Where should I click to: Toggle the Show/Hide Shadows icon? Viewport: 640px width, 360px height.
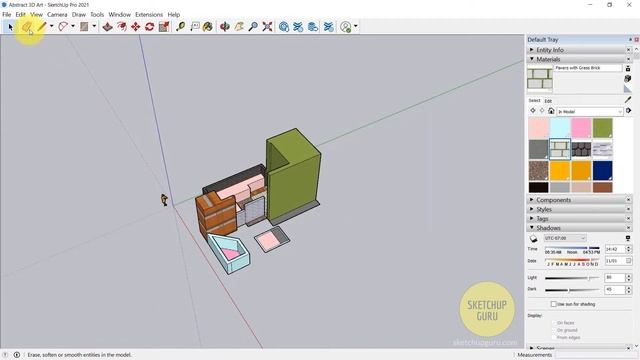click(x=533, y=238)
